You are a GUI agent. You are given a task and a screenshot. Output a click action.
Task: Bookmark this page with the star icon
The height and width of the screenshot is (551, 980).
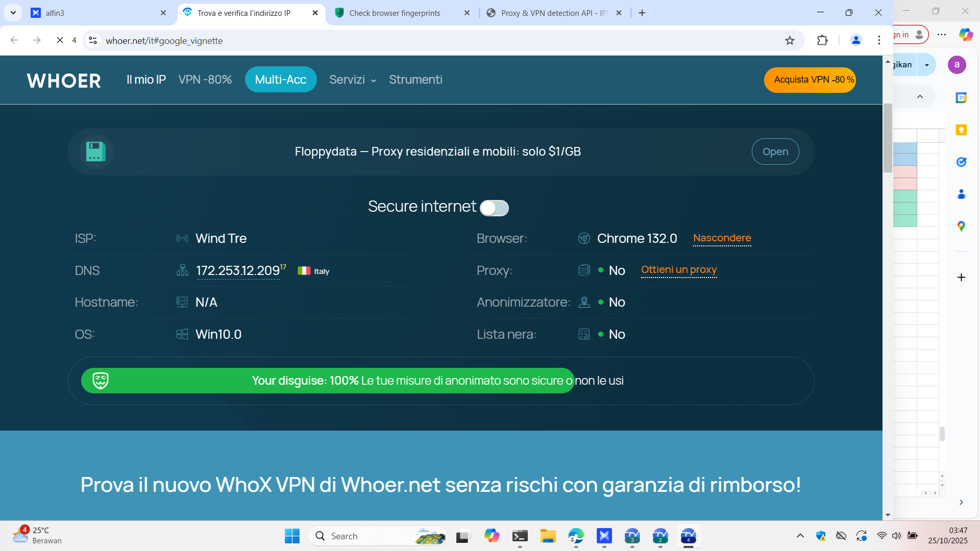[x=790, y=40]
